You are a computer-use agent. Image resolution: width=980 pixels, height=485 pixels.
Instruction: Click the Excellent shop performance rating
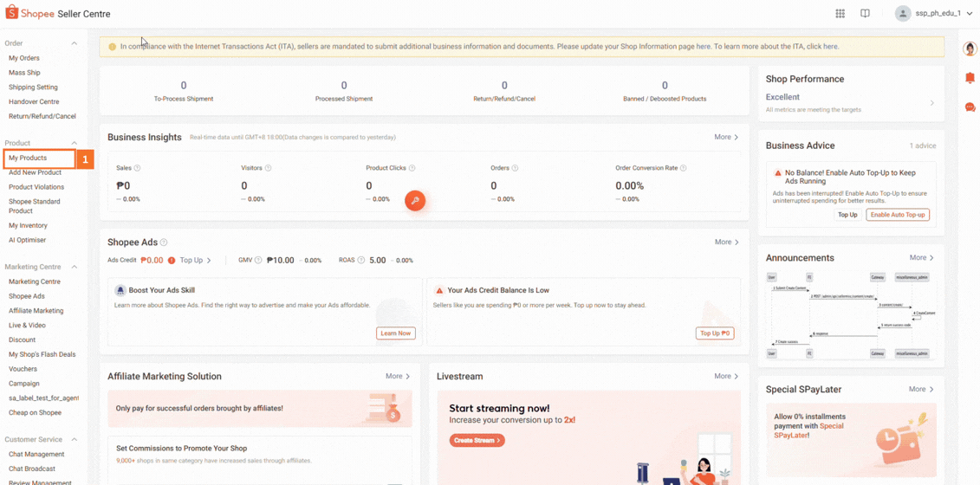pos(782,97)
